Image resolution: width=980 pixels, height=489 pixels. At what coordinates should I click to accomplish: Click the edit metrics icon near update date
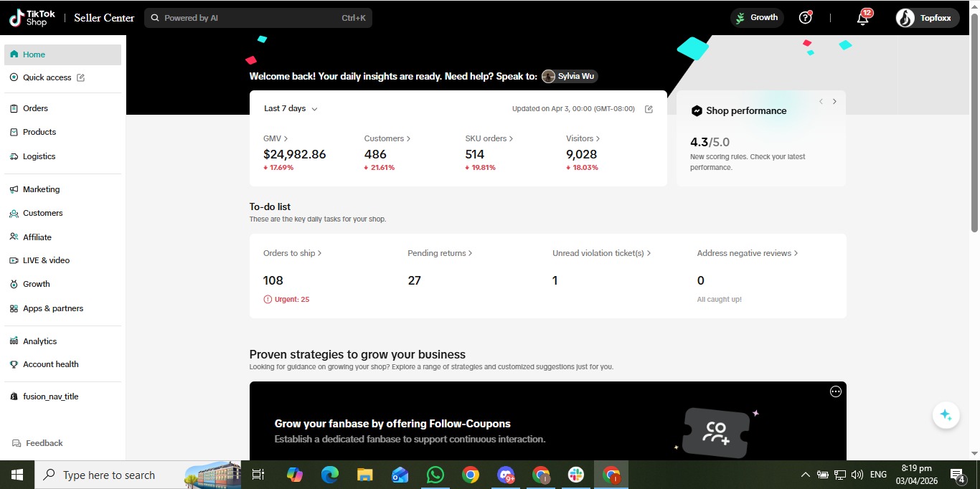(649, 109)
